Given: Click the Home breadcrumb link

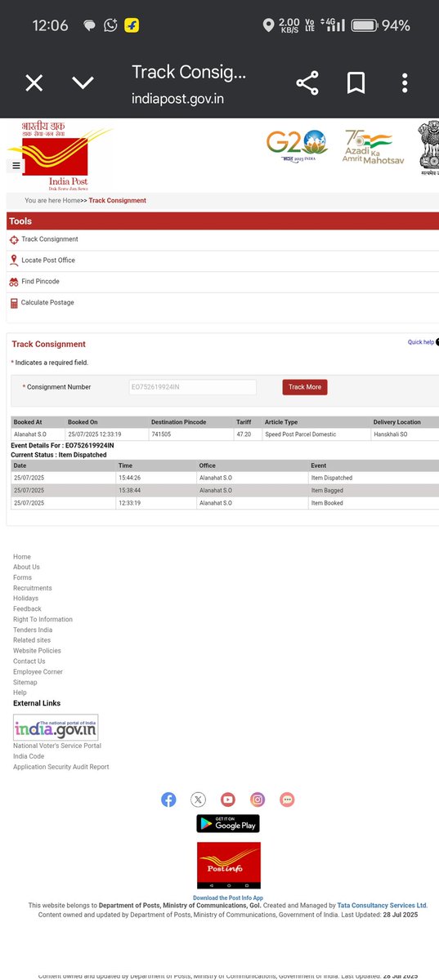Looking at the screenshot, I should click(x=71, y=200).
